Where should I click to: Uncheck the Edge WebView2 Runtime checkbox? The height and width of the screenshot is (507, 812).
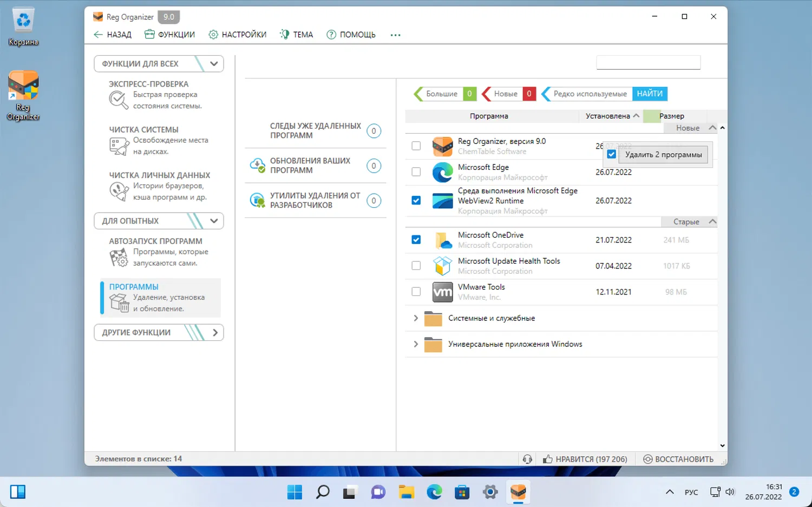[x=416, y=200]
